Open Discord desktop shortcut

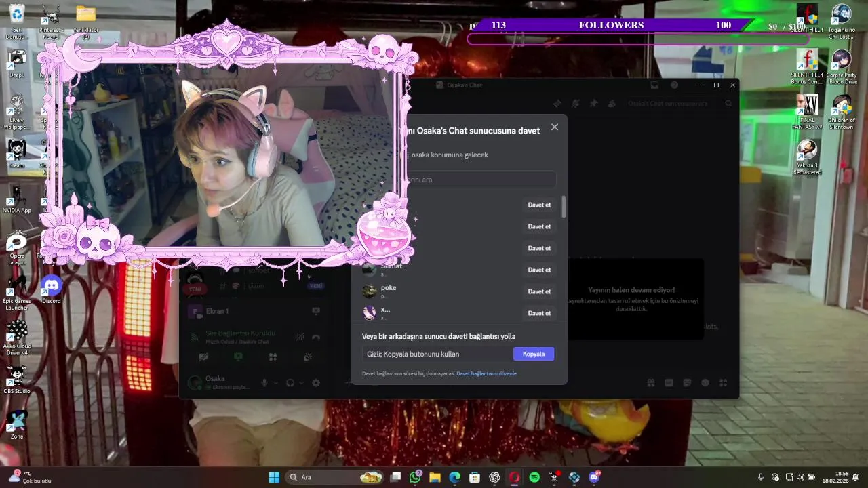pos(52,289)
